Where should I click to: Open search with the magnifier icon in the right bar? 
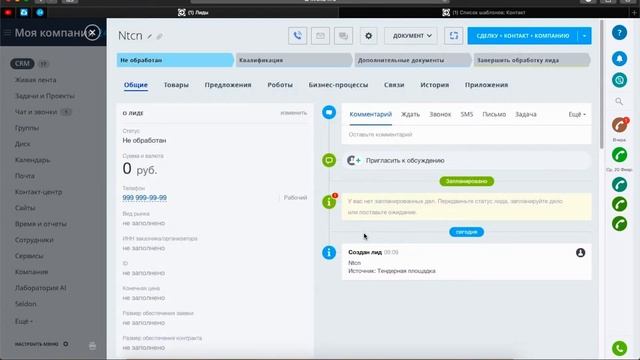[619, 102]
